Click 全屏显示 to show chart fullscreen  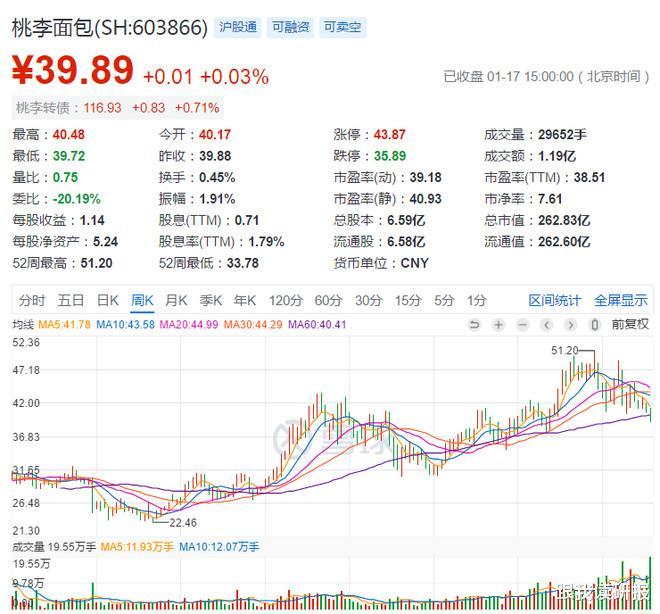621,300
